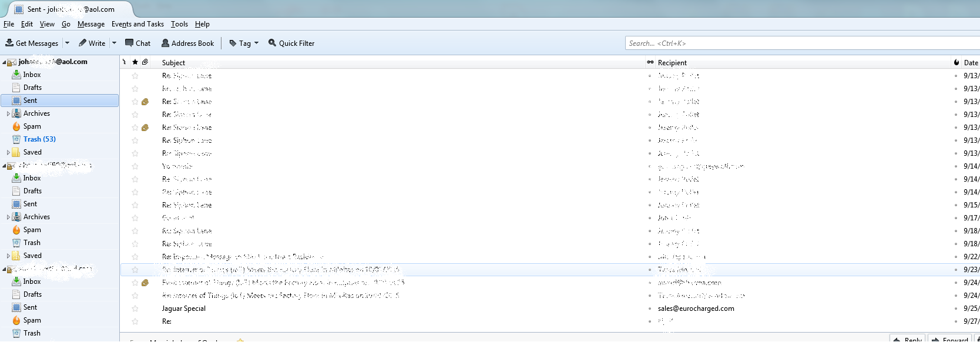
Task: Open the Write new message button
Action: pyautogui.click(x=92, y=43)
